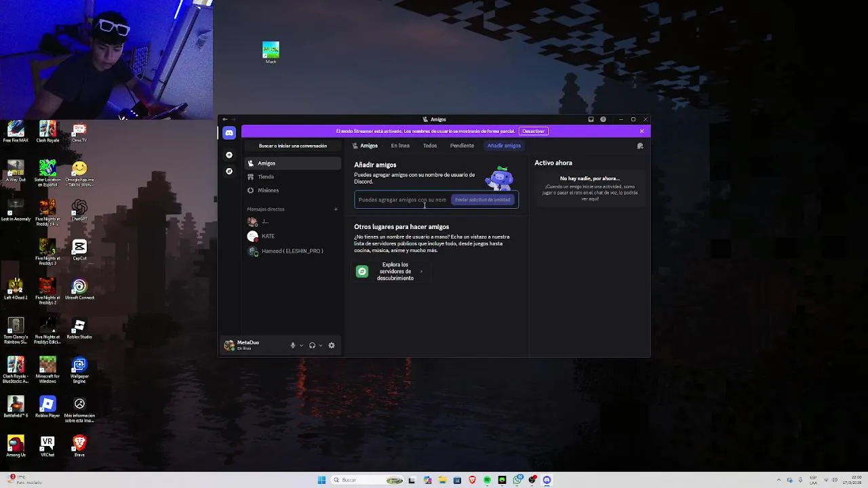Open server discovery compass in server sidebar
The height and width of the screenshot is (488, 868).
(x=229, y=171)
